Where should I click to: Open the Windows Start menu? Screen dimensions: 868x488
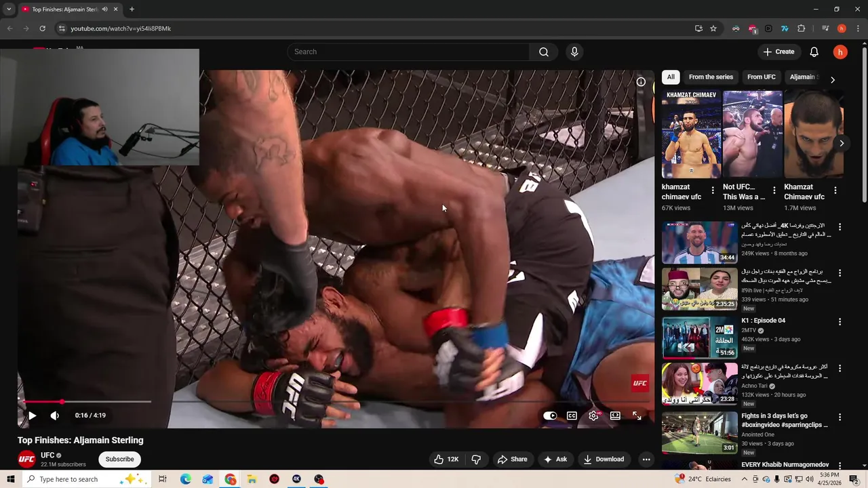pos(11,479)
